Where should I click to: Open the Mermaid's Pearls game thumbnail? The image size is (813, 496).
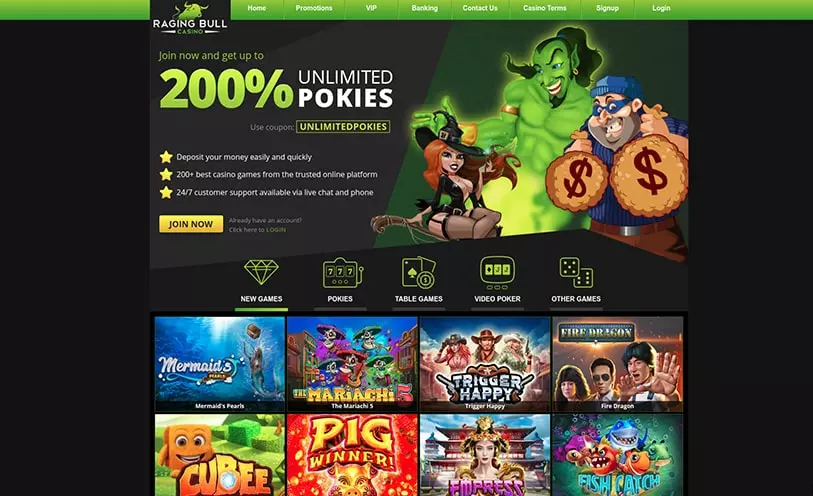[220, 364]
